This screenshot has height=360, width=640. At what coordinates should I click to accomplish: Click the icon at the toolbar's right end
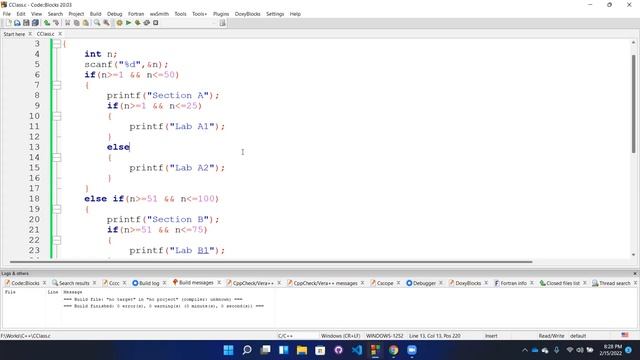pos(222,23)
